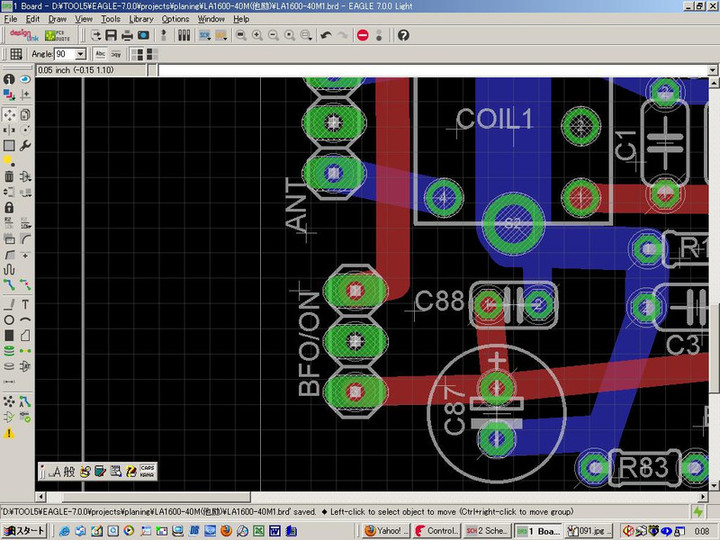720x540 pixels.
Task: Select the Text tool in left toolbar
Action: pyautogui.click(x=25, y=304)
